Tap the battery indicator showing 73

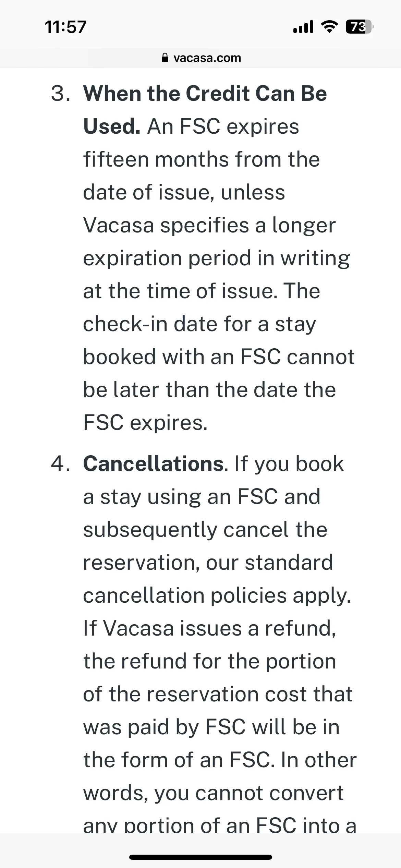359,27
